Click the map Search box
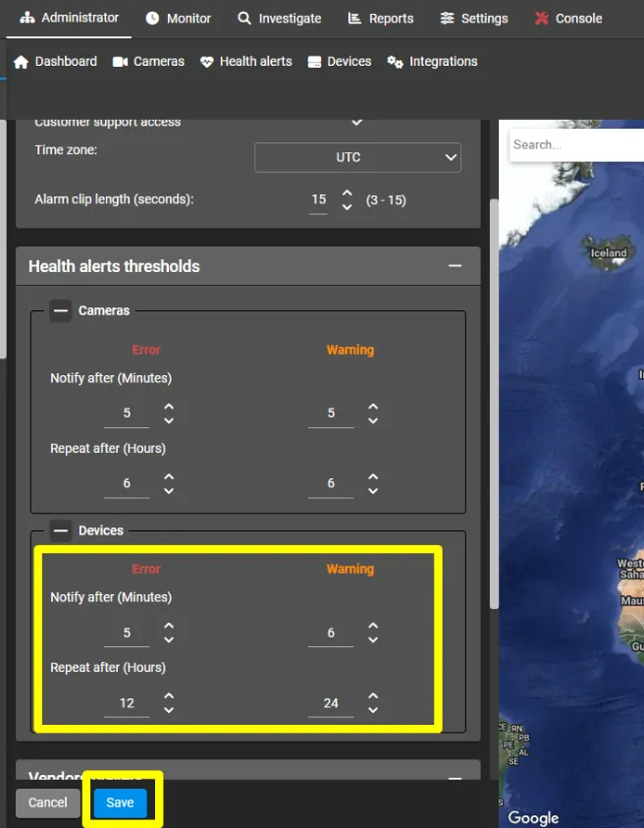Image resolution: width=644 pixels, height=828 pixels. [576, 144]
